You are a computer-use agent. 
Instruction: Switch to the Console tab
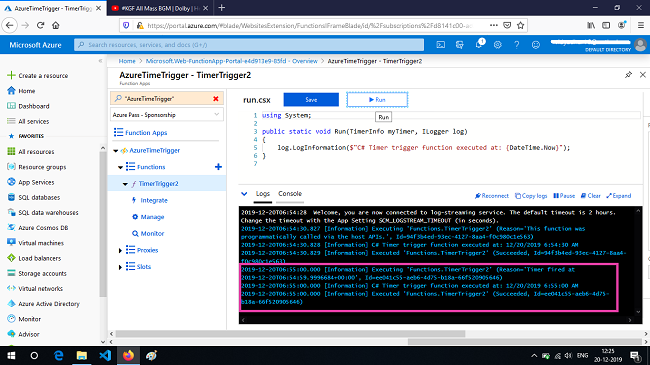290,194
